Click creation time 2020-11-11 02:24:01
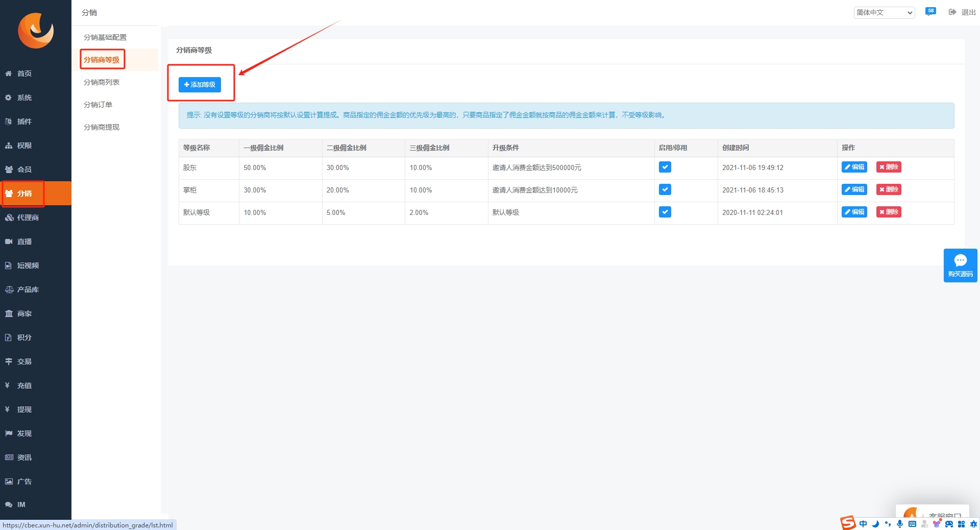This screenshot has width=980, height=530. click(752, 212)
